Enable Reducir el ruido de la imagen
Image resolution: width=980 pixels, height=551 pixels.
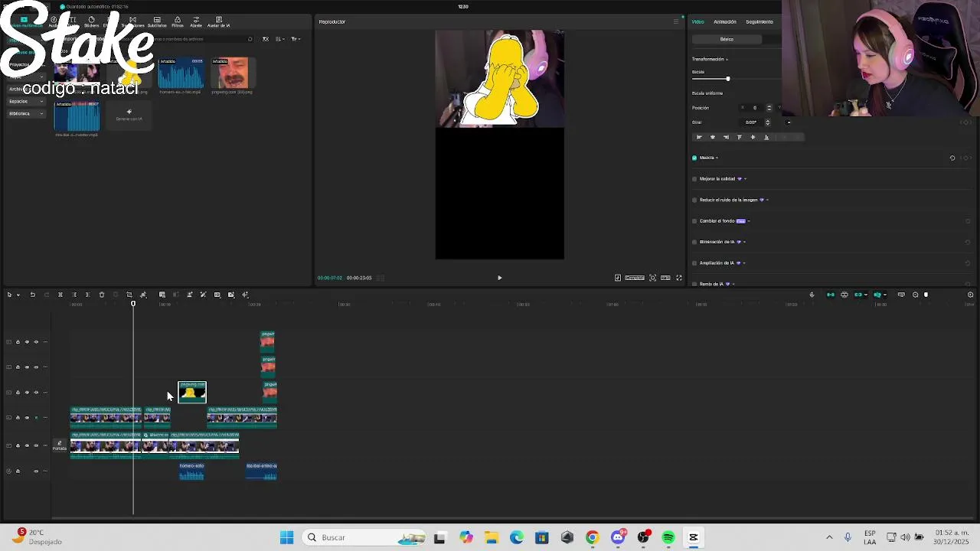(694, 200)
